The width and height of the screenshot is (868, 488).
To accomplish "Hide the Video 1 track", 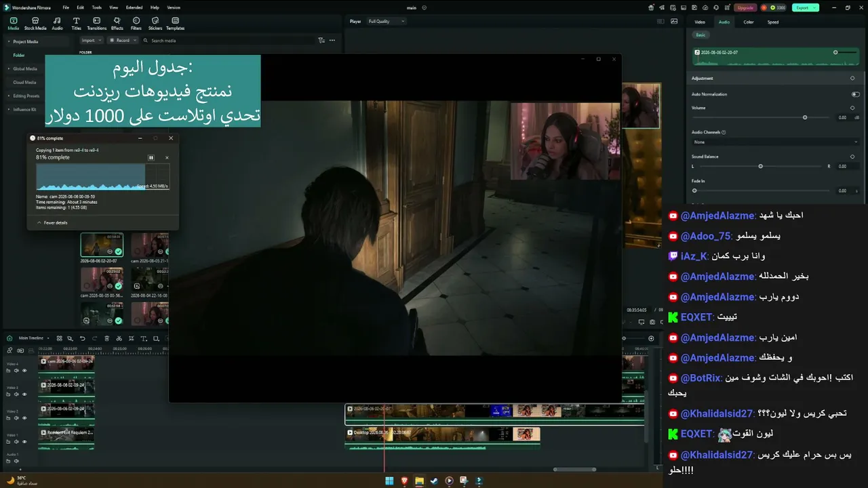I will (24, 442).
